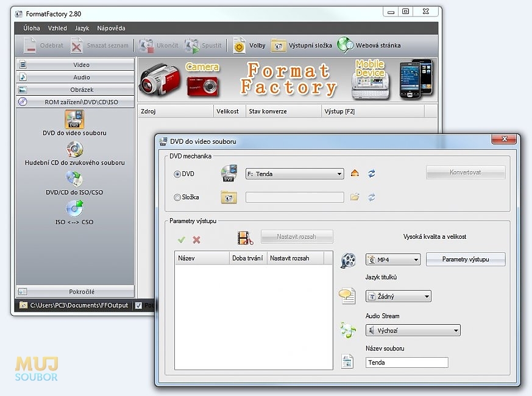532x396 pixels.
Task: Close the DVD do video souboru dialog
Action: click(x=504, y=139)
